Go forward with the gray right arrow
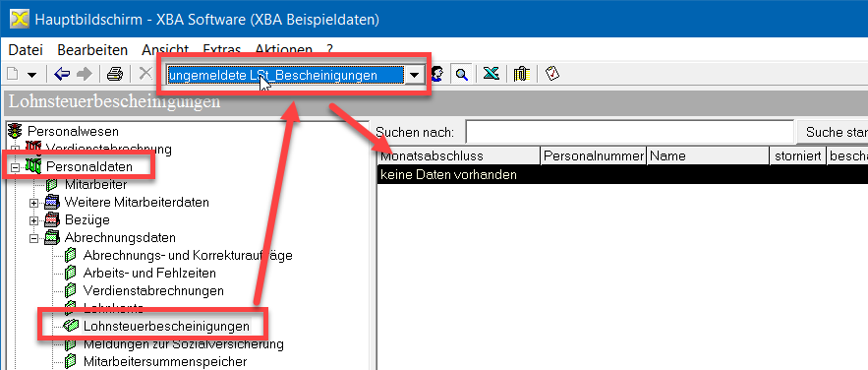 (84, 74)
